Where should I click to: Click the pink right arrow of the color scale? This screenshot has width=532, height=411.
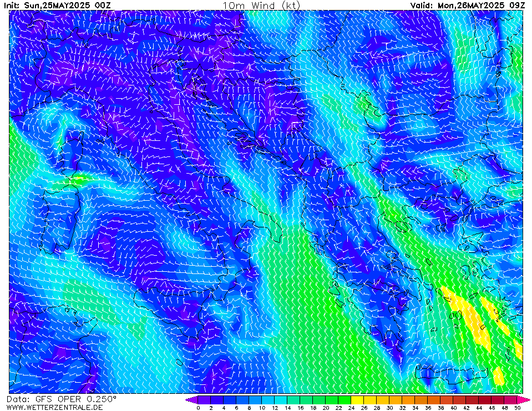click(523, 400)
